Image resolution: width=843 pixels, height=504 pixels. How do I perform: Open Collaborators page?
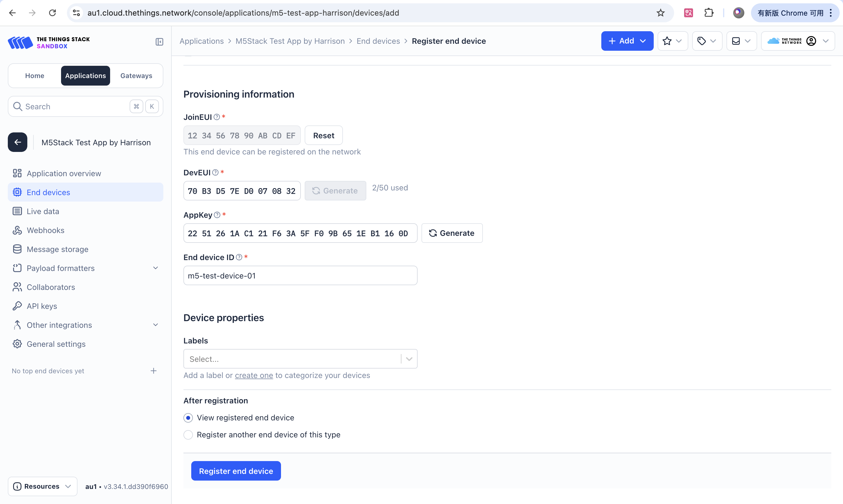(x=85, y=287)
